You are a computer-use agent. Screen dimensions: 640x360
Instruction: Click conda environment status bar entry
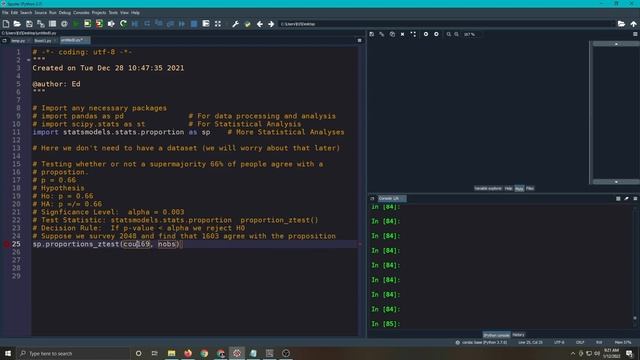click(482, 342)
